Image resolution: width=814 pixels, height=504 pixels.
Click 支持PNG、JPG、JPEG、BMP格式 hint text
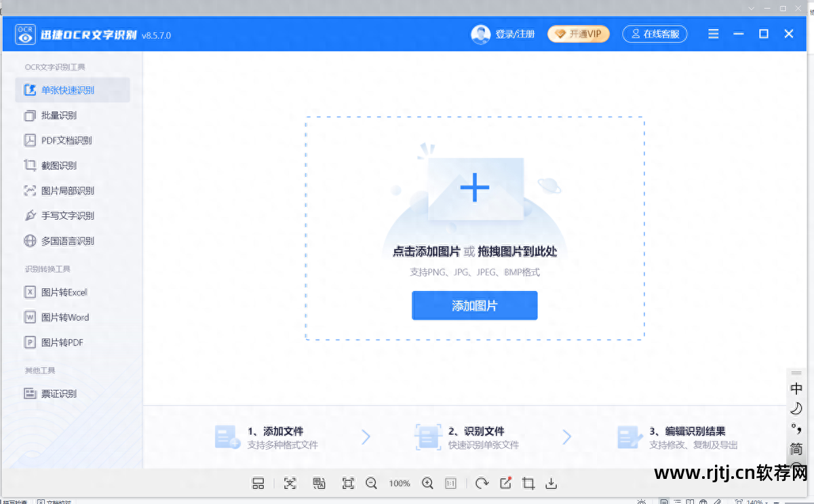click(475, 272)
